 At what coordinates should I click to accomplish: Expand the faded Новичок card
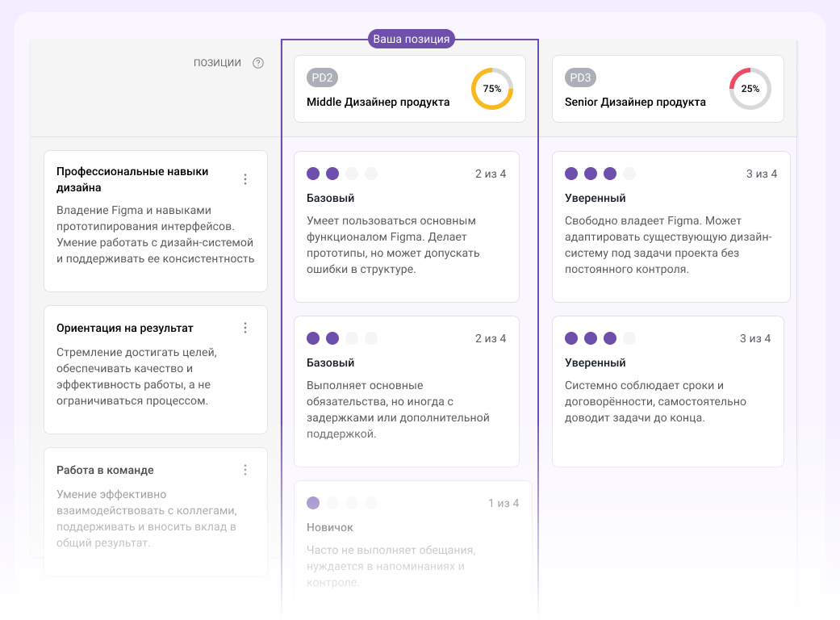(412, 541)
